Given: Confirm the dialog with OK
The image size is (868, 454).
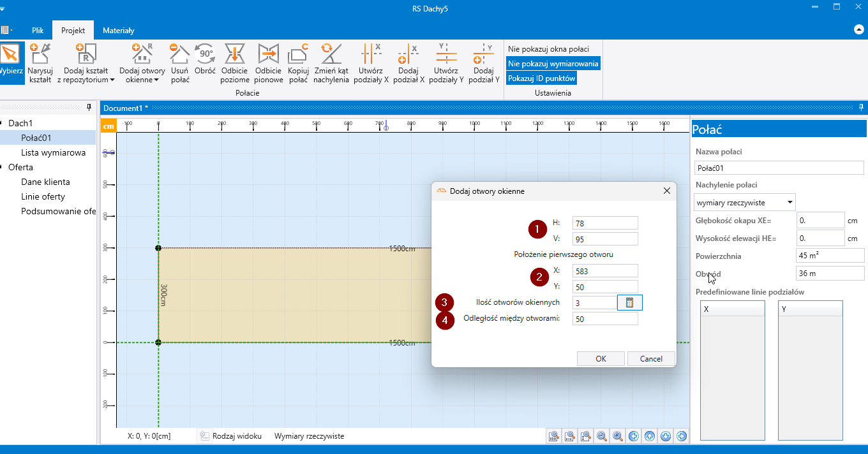Looking at the screenshot, I should [600, 358].
